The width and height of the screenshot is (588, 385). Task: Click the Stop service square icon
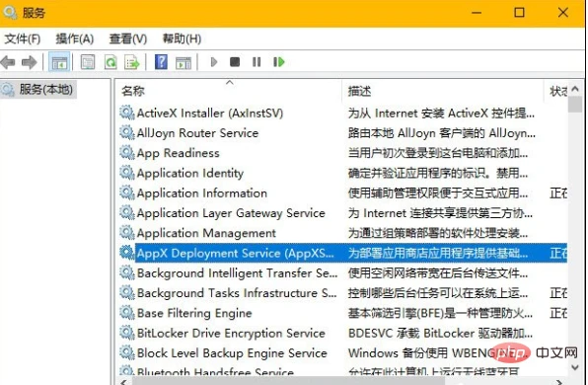[x=235, y=62]
